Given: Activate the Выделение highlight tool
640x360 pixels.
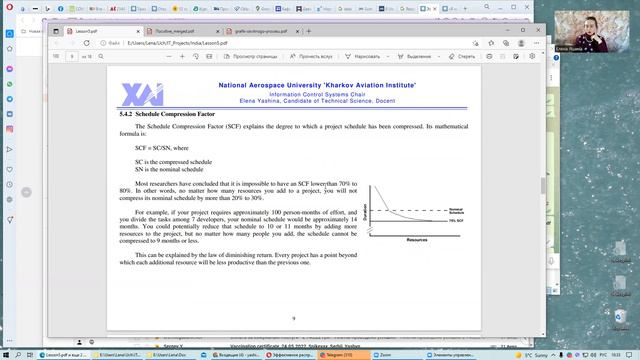Looking at the screenshot, I should click(415, 56).
